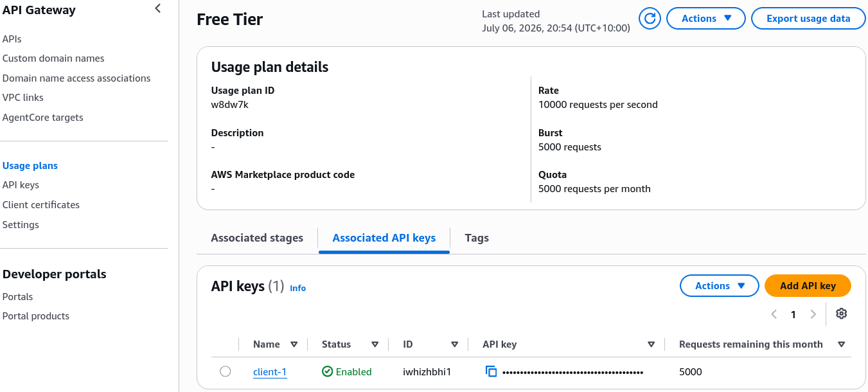Open Domain name access associations
868x392 pixels.
click(76, 78)
